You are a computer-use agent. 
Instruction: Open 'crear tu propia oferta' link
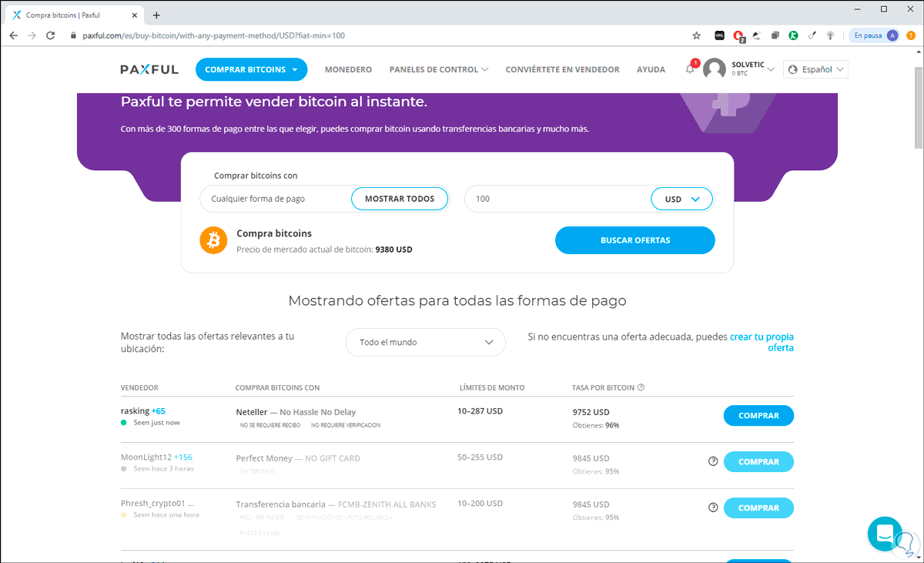pyautogui.click(x=762, y=342)
